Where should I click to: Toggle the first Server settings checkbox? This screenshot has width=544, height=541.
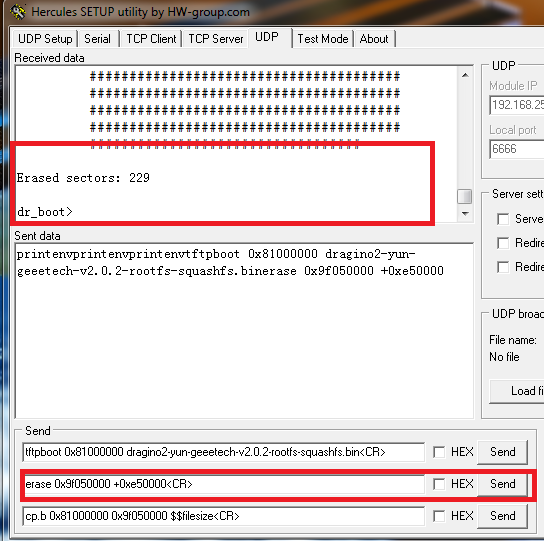503,219
